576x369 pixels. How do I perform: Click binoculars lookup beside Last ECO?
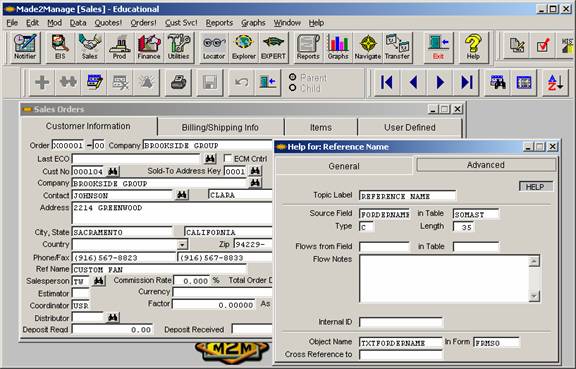click(210, 159)
